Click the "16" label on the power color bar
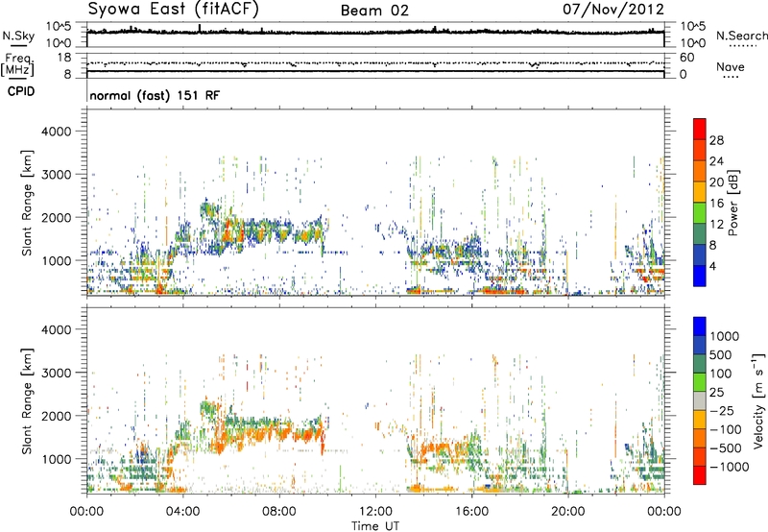The width and height of the screenshot is (768, 532). tap(716, 204)
